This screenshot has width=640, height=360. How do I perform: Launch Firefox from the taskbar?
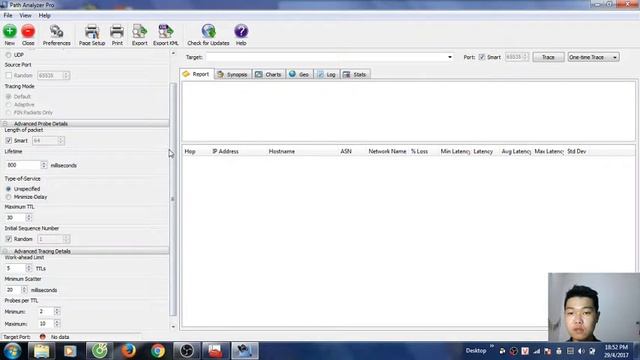[128, 351]
